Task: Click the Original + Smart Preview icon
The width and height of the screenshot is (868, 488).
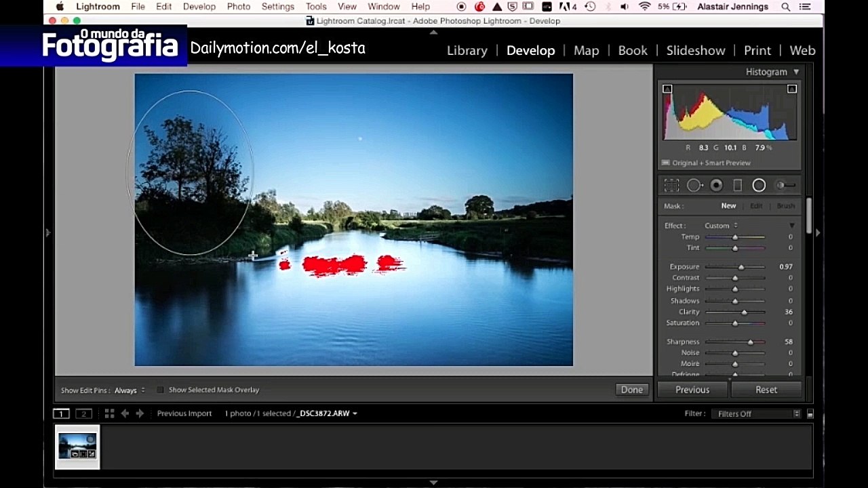Action: pyautogui.click(x=665, y=163)
